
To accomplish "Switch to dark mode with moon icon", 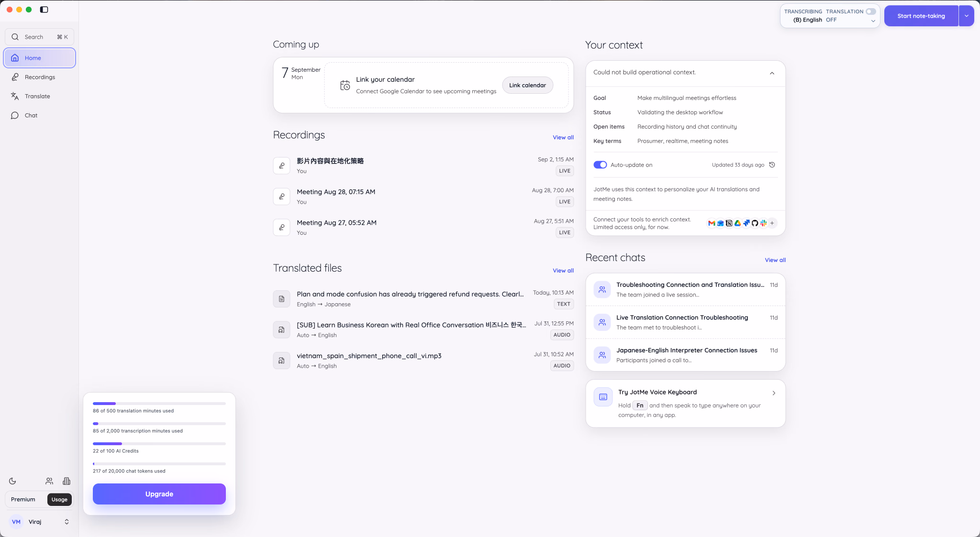I will coord(12,481).
